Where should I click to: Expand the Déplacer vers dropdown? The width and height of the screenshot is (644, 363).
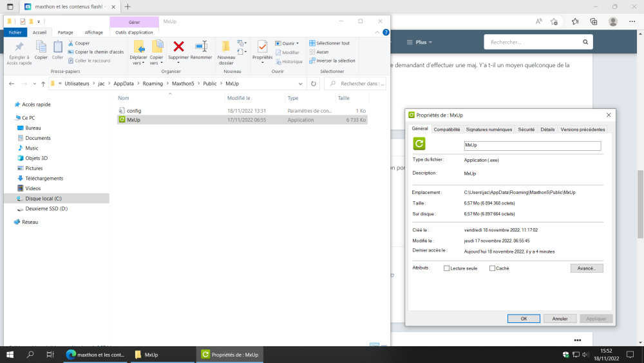[x=138, y=63]
